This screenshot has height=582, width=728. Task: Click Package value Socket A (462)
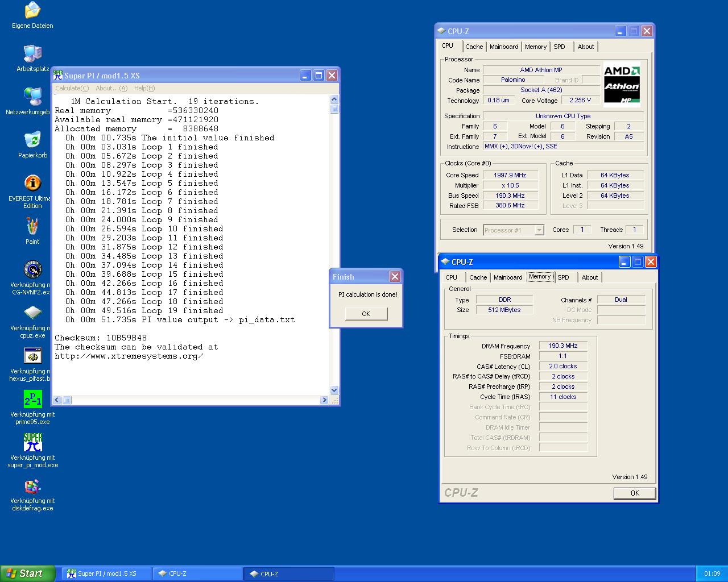coord(541,90)
